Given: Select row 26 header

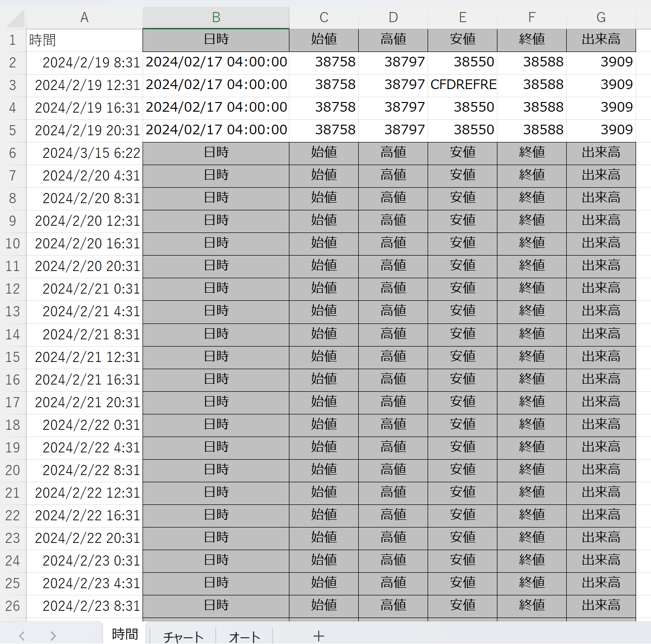Looking at the screenshot, I should click(13, 606).
